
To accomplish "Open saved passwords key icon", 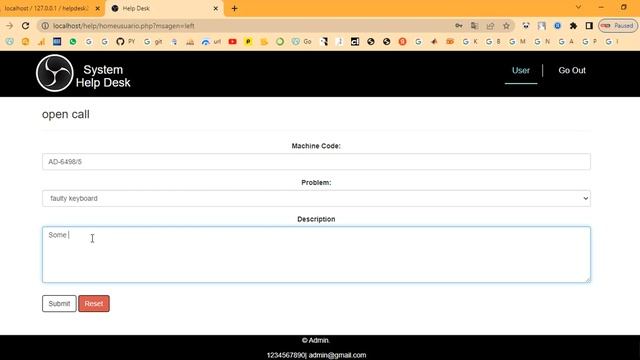I will [x=459, y=26].
